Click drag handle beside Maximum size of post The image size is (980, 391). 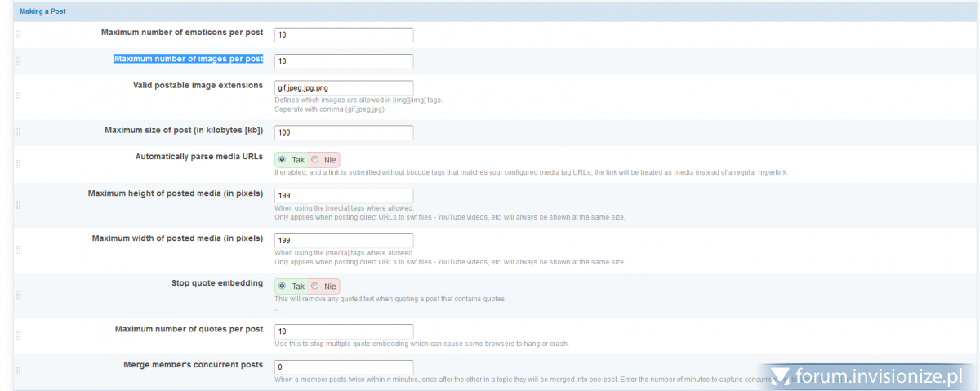(x=18, y=132)
